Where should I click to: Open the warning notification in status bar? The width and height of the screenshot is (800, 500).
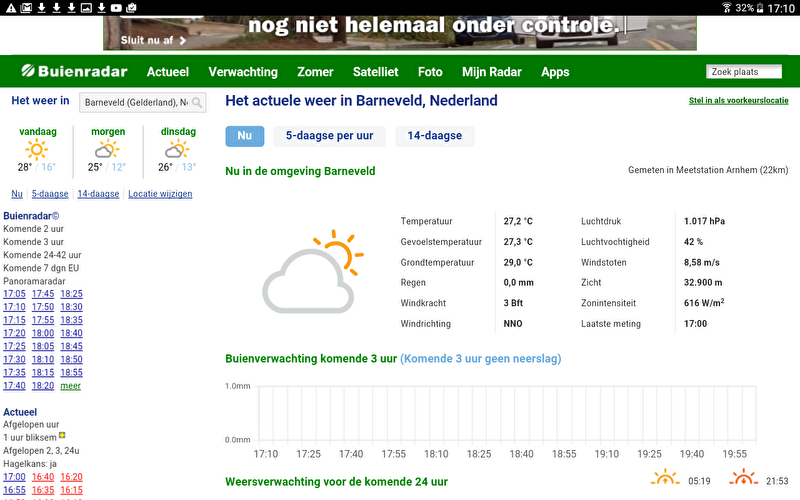point(11,8)
